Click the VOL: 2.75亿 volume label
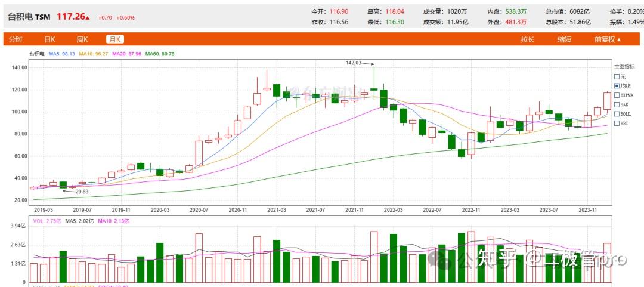This screenshot has height=287, width=644. tap(47, 221)
